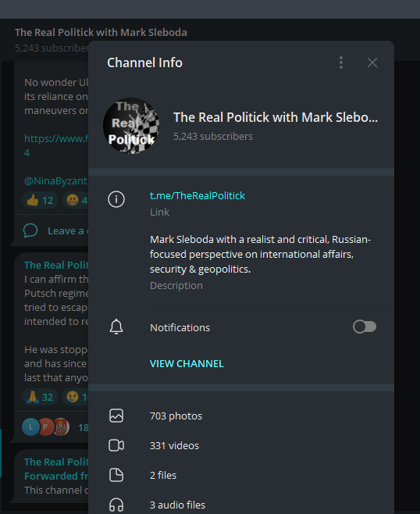Click the channel title in Channel Info header

276,117
